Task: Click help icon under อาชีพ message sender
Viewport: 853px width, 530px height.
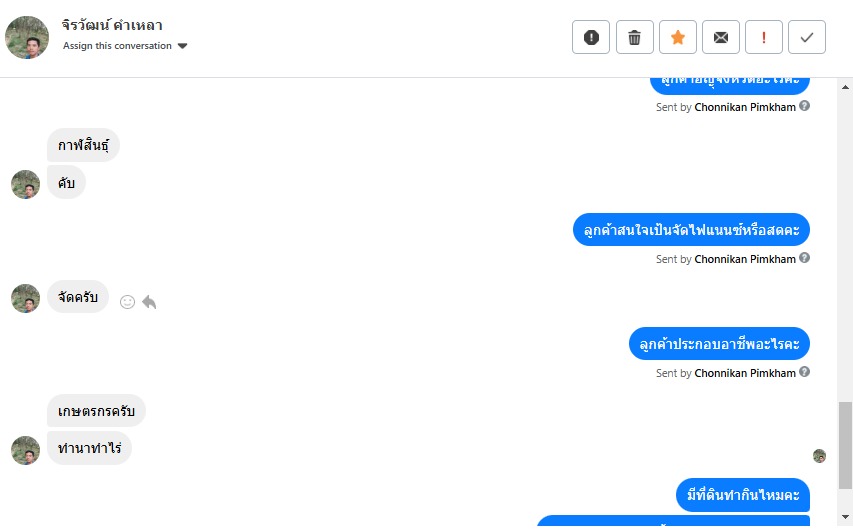Action: 805,372
